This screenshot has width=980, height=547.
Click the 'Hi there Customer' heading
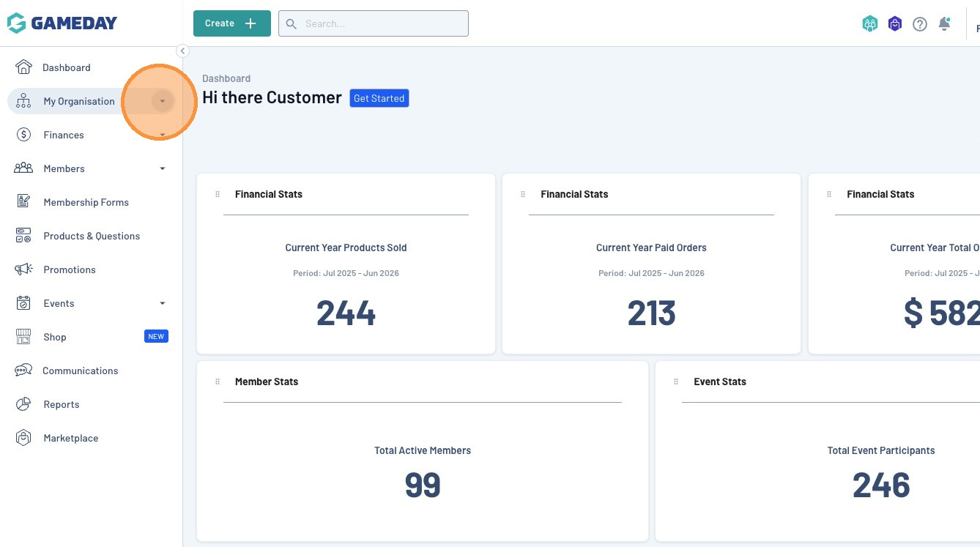pos(272,97)
